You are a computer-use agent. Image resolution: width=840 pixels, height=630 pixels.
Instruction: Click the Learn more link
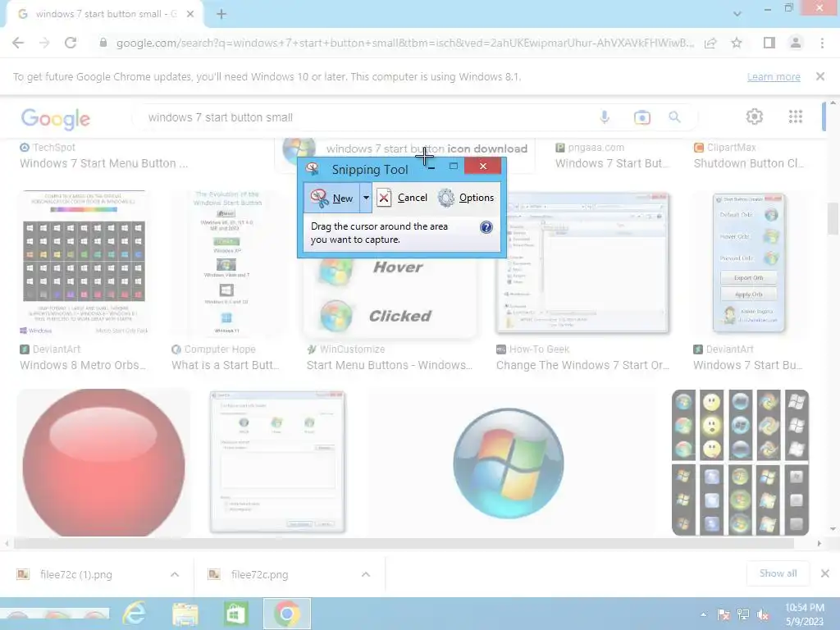point(774,76)
